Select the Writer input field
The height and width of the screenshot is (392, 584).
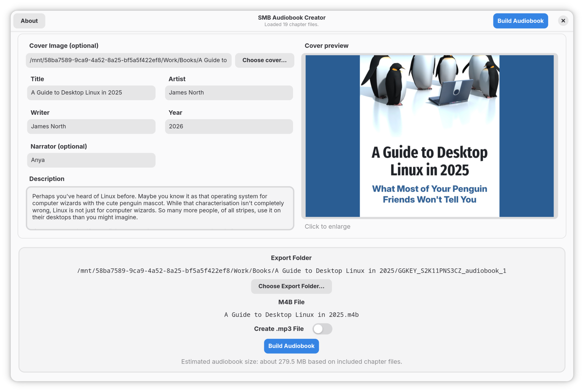91,126
